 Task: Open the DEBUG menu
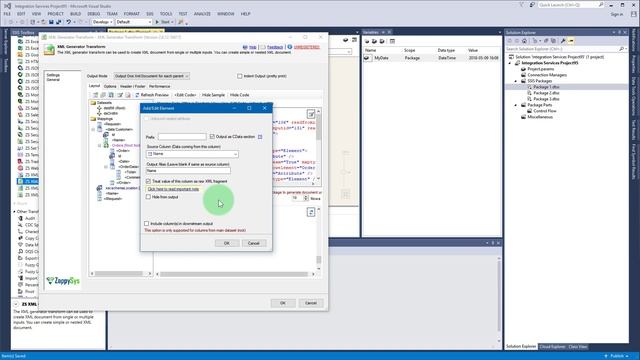tap(93, 14)
